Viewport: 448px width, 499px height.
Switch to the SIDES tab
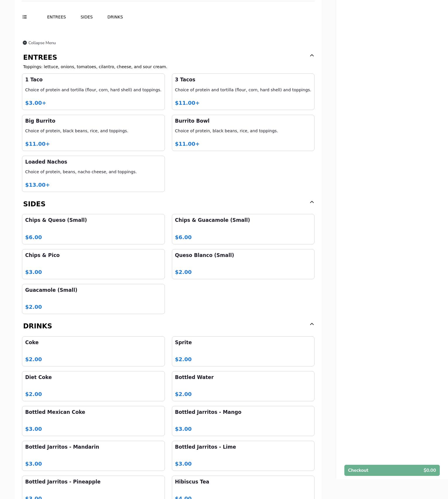86,17
